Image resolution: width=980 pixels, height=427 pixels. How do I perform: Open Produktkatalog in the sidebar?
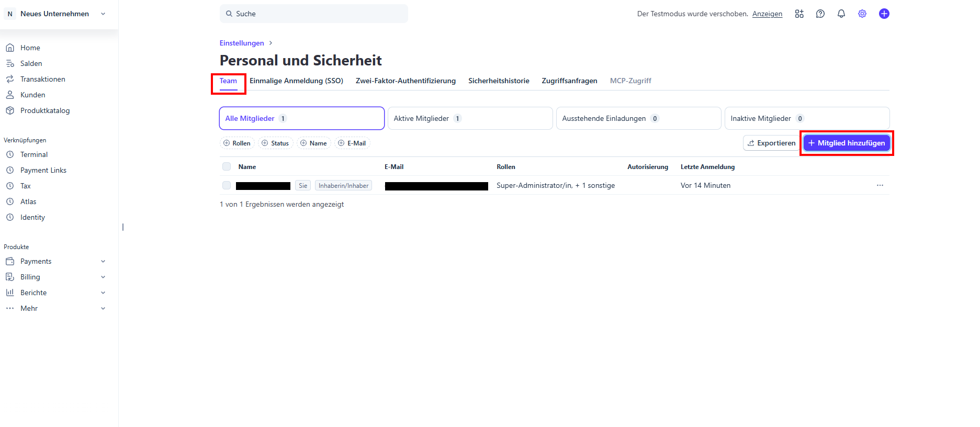click(44, 110)
